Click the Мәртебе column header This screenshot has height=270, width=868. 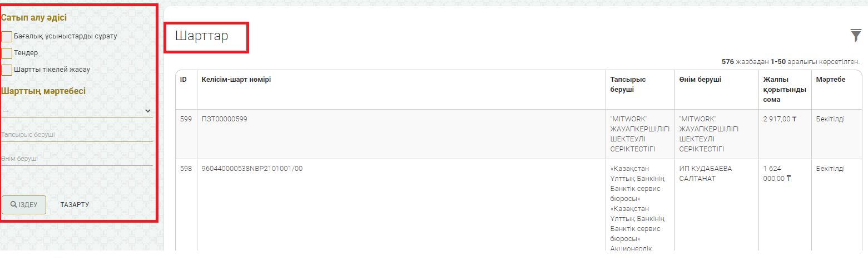pos(831,80)
